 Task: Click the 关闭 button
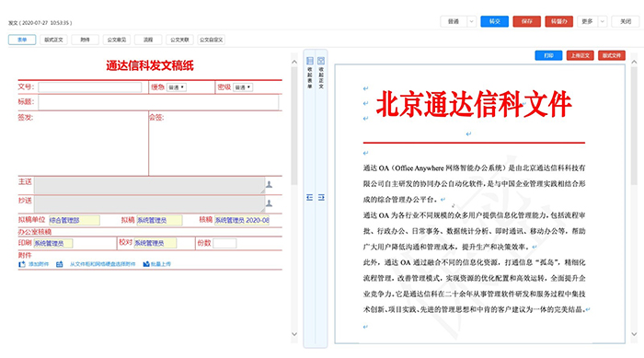(626, 21)
